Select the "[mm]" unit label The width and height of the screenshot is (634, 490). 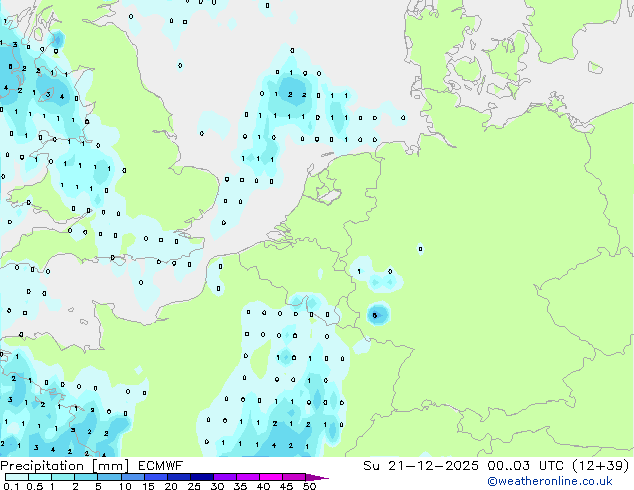(x=110, y=466)
